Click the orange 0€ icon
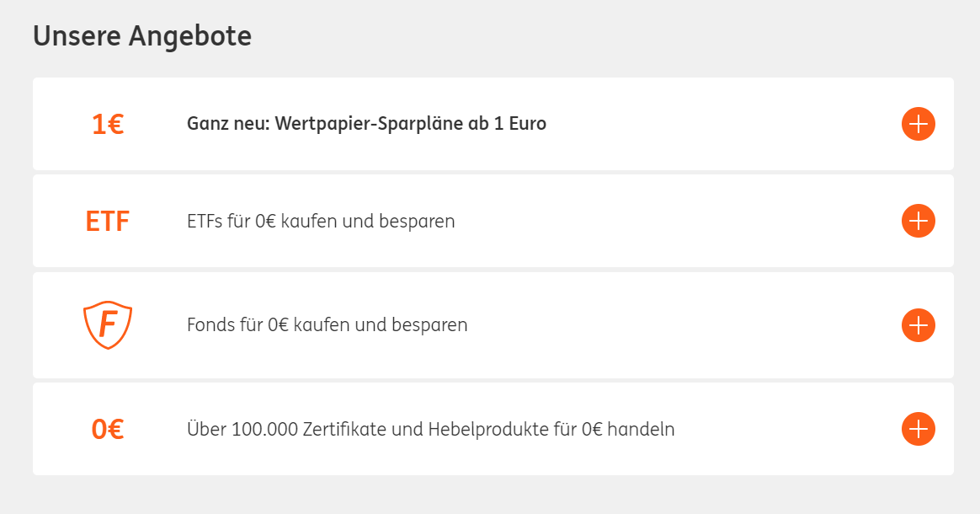Screen dimensions: 980x514 click(108, 430)
